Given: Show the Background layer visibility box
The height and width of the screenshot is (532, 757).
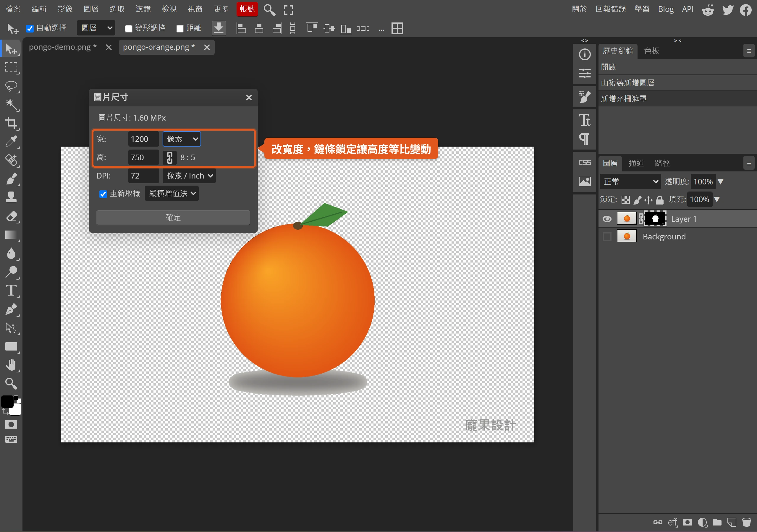Looking at the screenshot, I should pyautogui.click(x=607, y=237).
